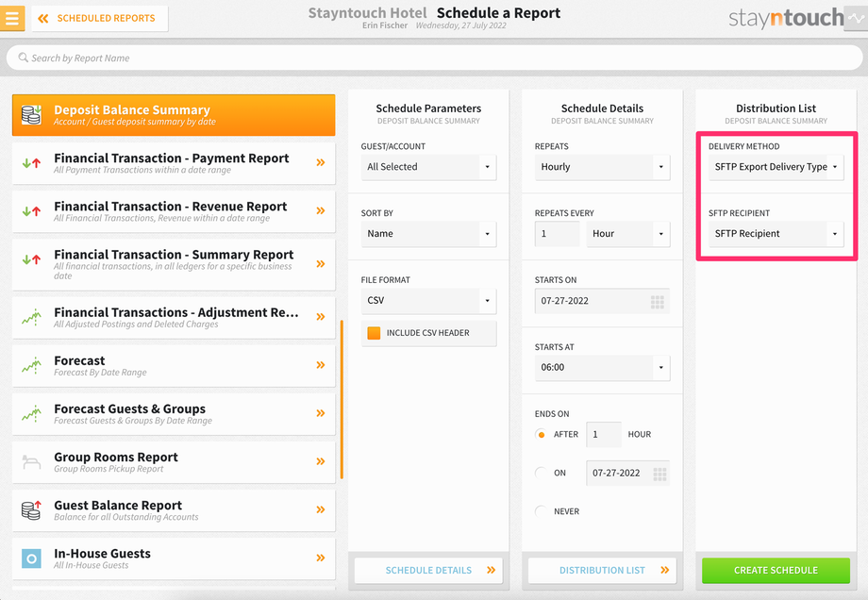Click the Ends After hour count field
The width and height of the screenshot is (868, 600).
click(x=604, y=435)
